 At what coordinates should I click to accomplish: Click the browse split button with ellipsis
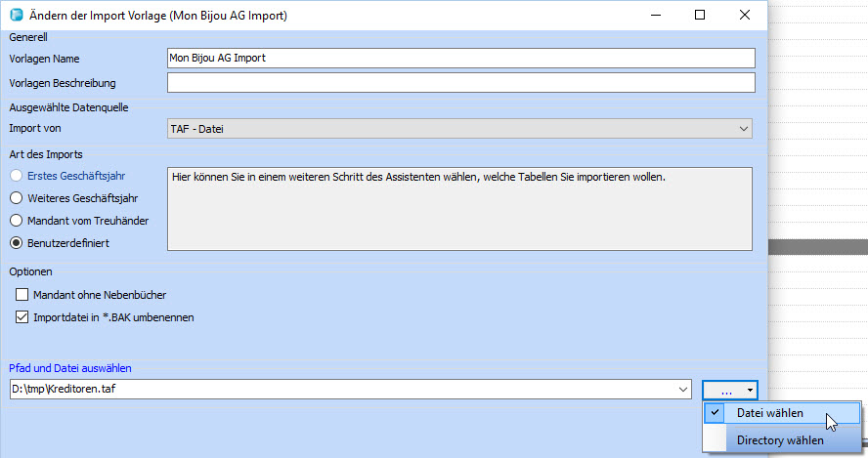pos(725,390)
